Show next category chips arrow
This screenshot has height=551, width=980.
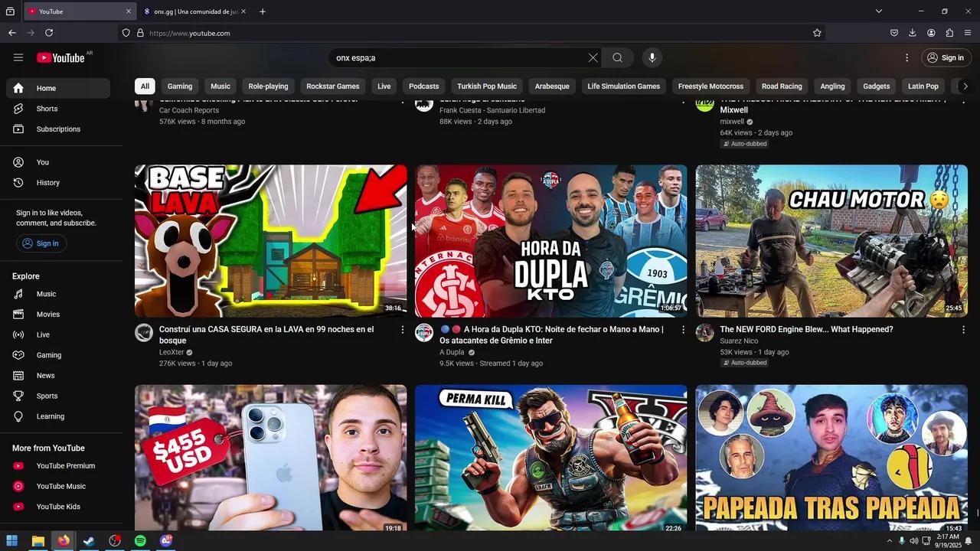pyautogui.click(x=965, y=86)
